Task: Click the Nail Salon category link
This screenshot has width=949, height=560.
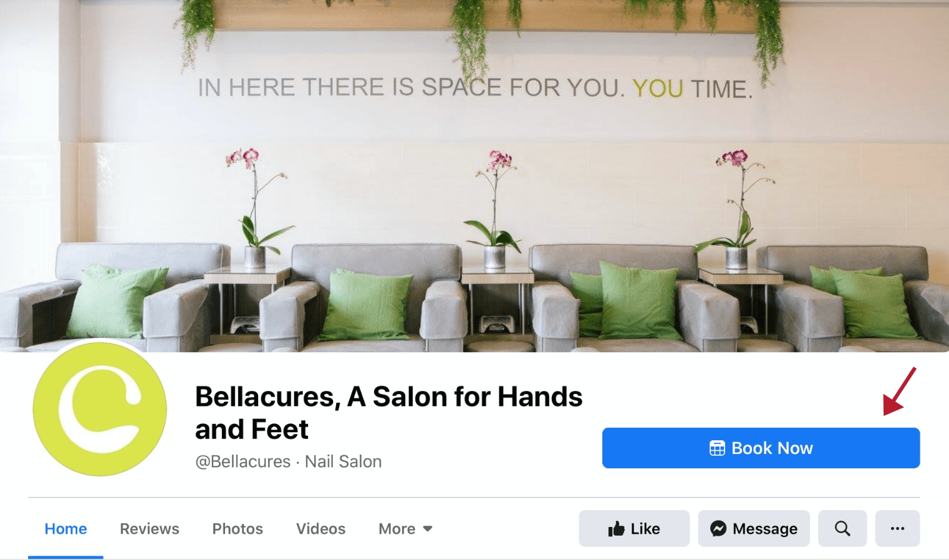Action: click(343, 461)
